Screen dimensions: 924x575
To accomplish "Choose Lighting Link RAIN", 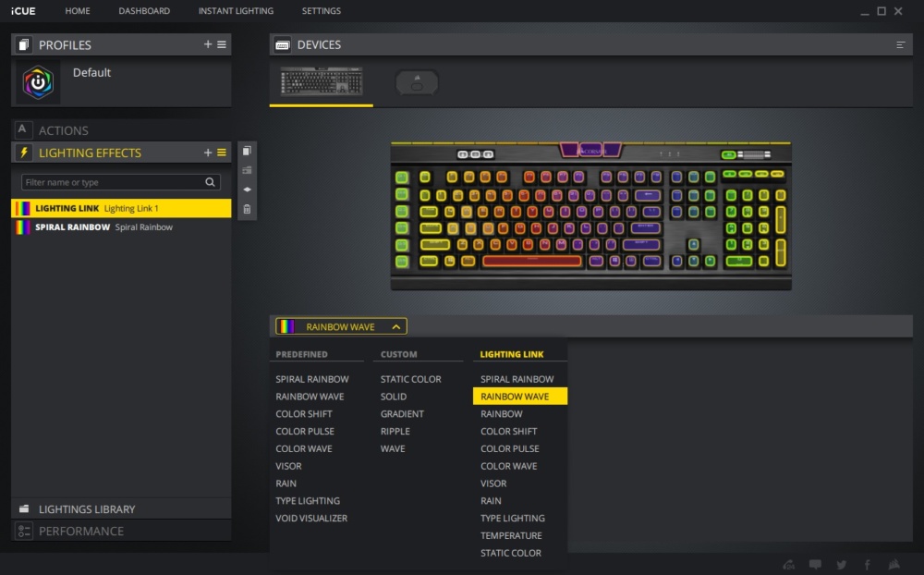I will tap(491, 501).
